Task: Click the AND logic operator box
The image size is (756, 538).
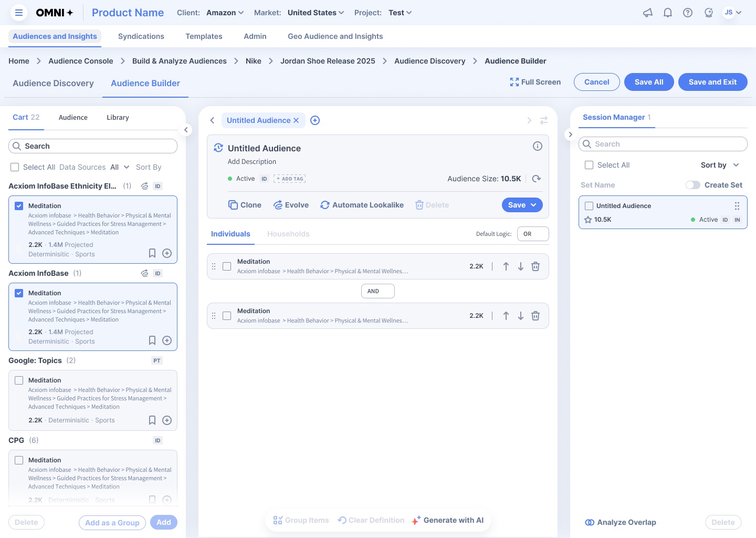Action: [378, 291]
